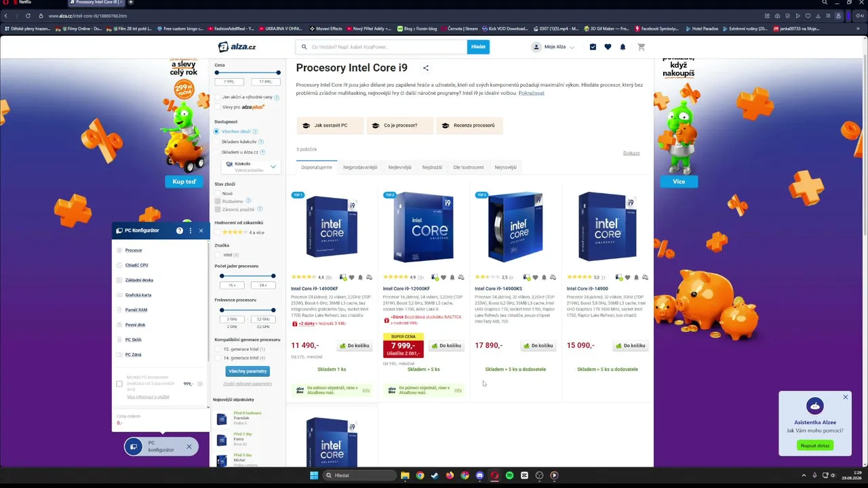The width and height of the screenshot is (868, 488).
Task: Check 'Jen akční a výhodné ceny' filter
Action: pyautogui.click(x=218, y=97)
